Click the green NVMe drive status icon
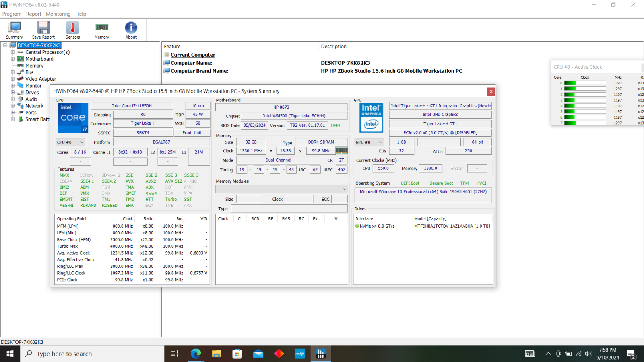This screenshot has width=644, height=362. coord(357,226)
